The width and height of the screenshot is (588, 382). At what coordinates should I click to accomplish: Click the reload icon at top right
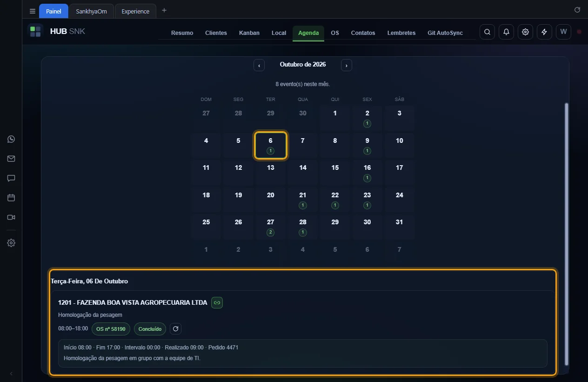[x=577, y=10]
